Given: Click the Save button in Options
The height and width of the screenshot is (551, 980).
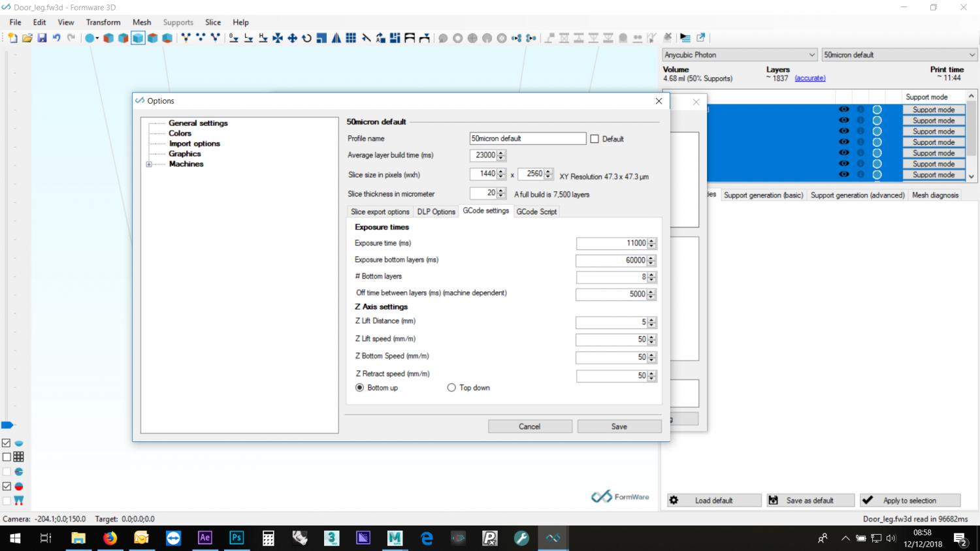Looking at the screenshot, I should (x=619, y=426).
